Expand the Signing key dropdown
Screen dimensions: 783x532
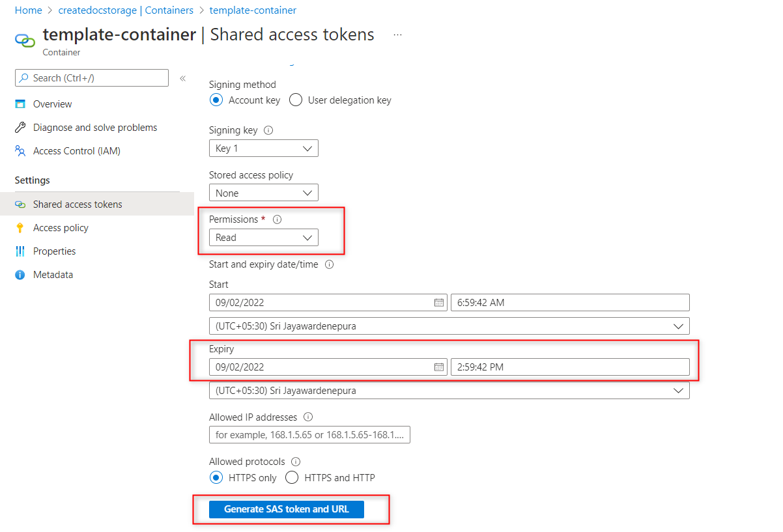tap(263, 148)
